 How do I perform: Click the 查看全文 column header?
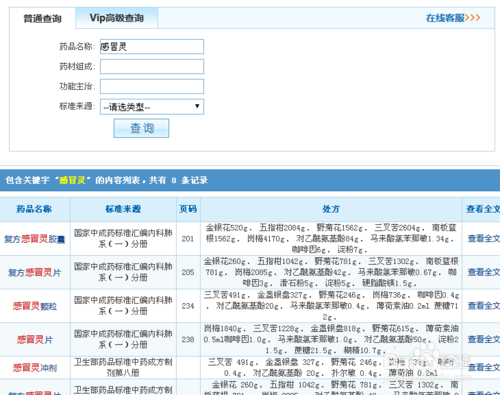tap(483, 209)
